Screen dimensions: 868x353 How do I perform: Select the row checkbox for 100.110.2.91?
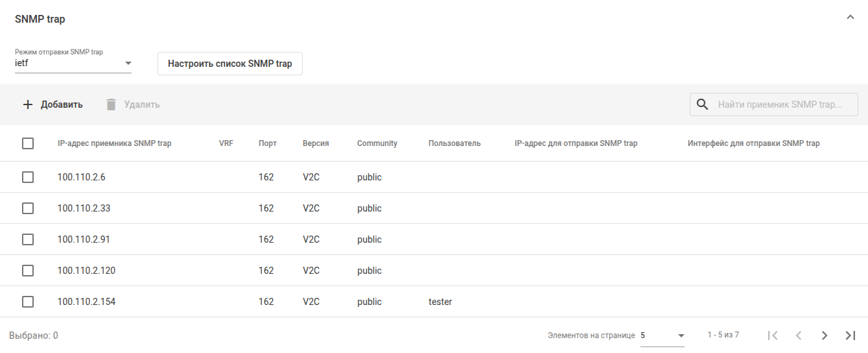pyautogui.click(x=28, y=239)
